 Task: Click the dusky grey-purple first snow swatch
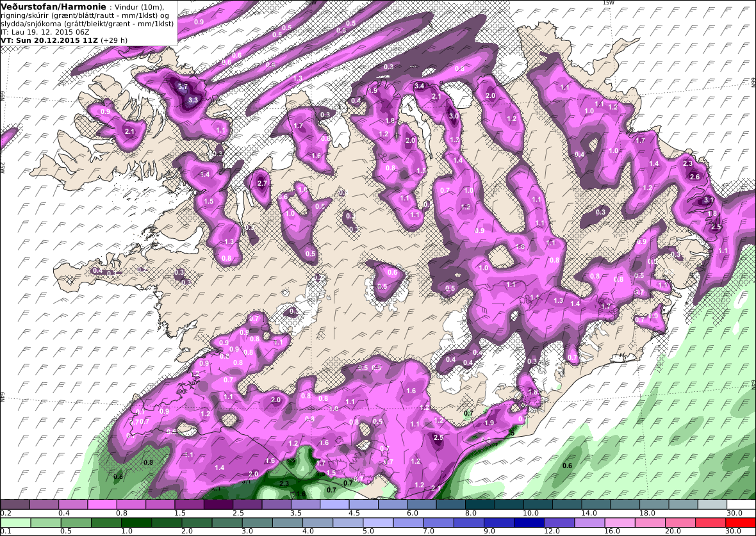coord(15,505)
